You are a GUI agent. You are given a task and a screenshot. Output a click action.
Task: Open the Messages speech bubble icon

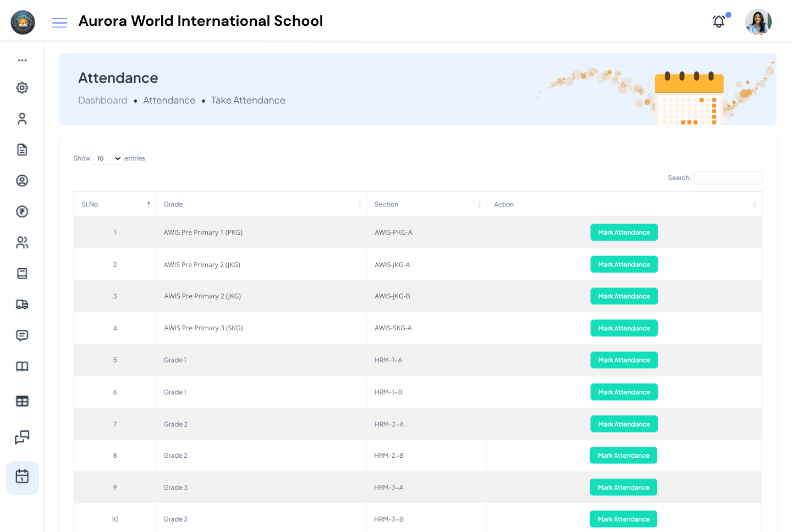[22, 335]
